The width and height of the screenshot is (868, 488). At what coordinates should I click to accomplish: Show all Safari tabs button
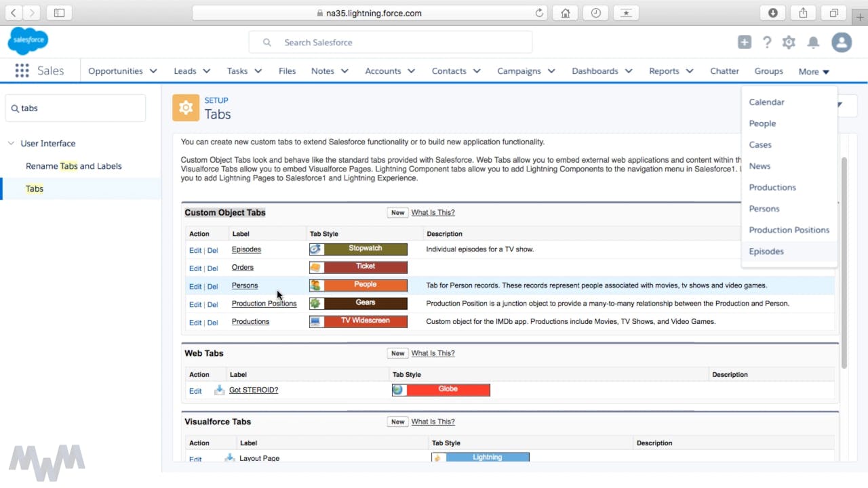click(x=834, y=13)
